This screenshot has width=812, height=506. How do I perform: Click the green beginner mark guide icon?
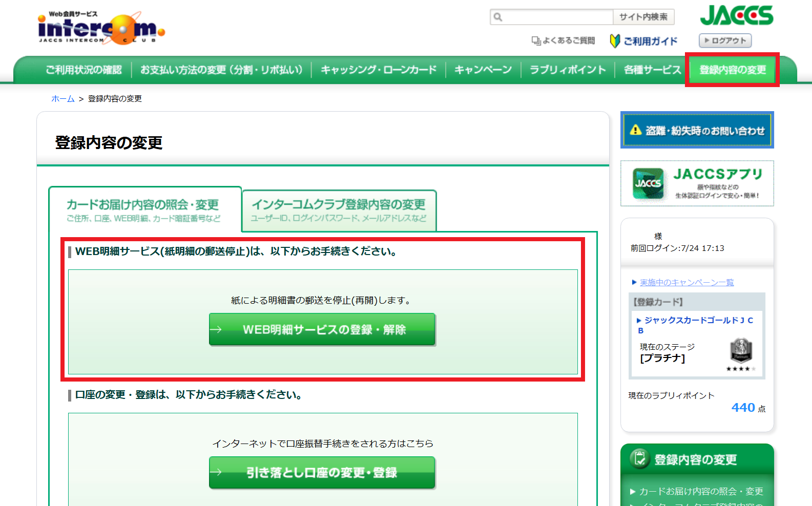(x=615, y=40)
